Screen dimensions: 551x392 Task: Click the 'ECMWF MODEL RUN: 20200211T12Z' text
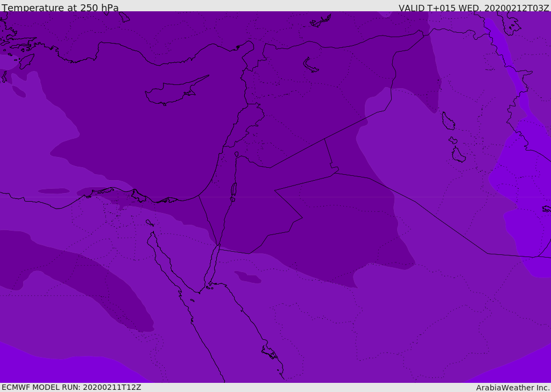[x=72, y=388]
